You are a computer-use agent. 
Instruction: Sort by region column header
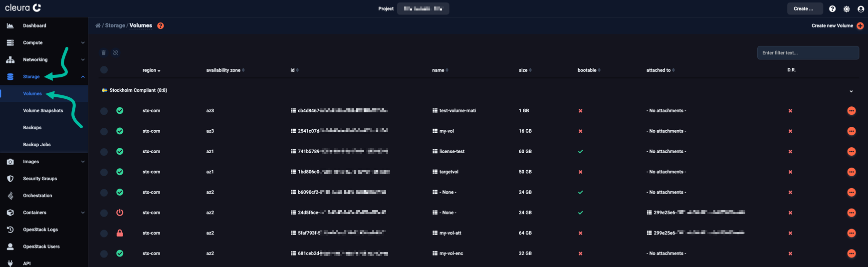[x=151, y=70]
